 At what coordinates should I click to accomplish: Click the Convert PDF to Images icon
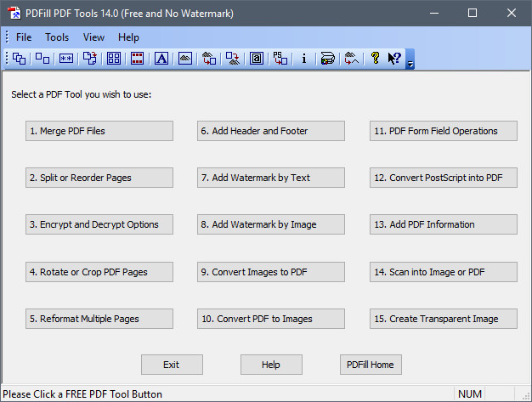point(233,59)
